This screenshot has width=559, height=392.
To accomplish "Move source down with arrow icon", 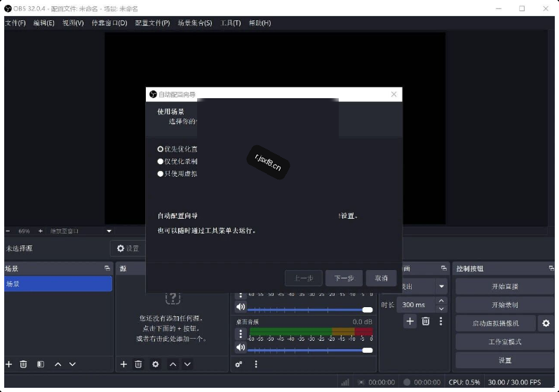I will (x=187, y=364).
